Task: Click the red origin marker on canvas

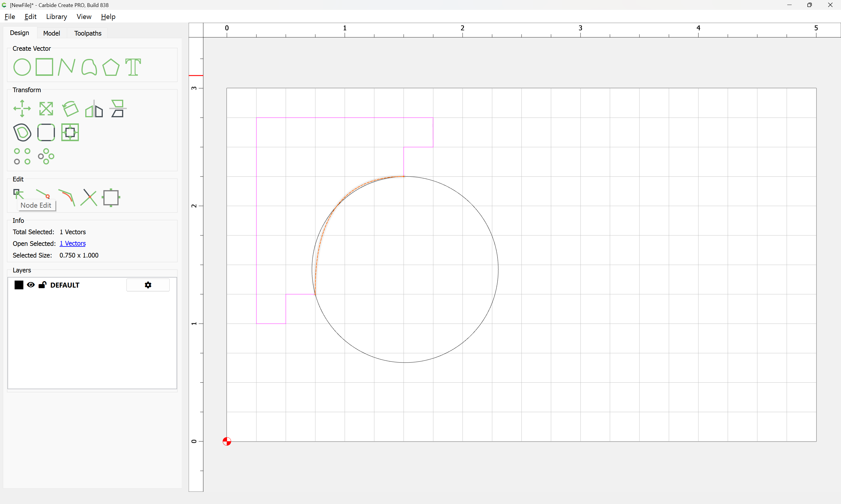Action: click(227, 441)
